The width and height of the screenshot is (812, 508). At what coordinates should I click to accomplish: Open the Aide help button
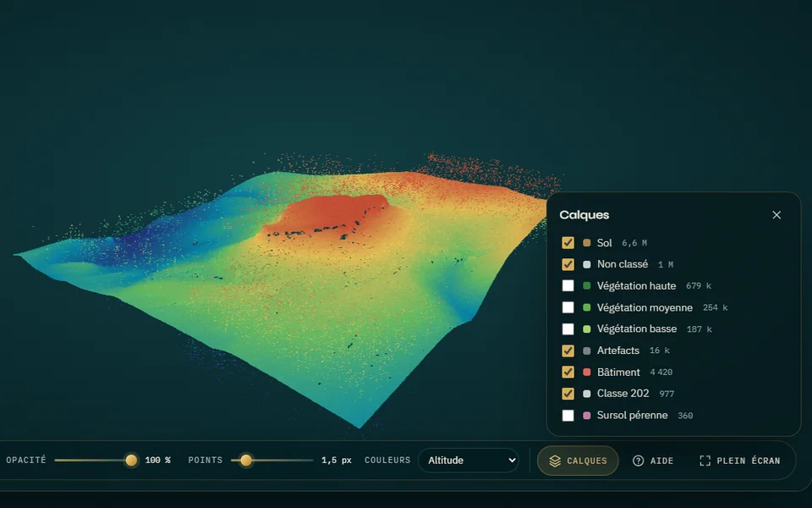653,461
